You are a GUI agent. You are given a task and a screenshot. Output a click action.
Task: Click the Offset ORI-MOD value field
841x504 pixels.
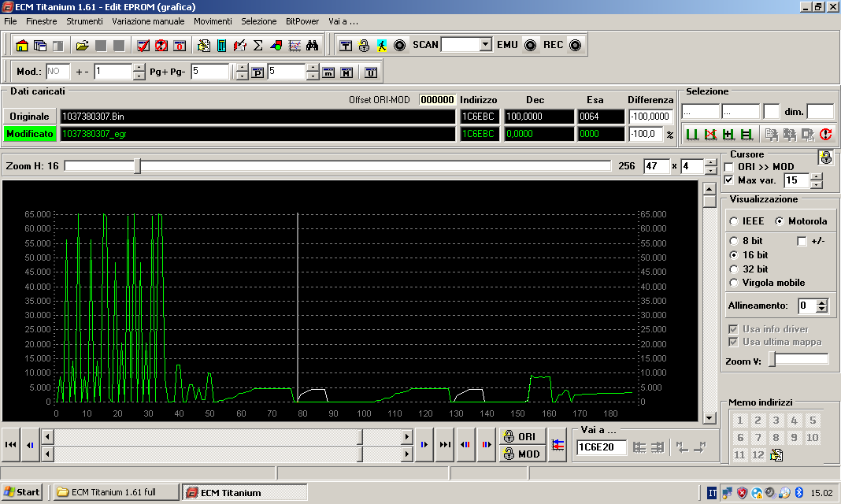click(437, 100)
